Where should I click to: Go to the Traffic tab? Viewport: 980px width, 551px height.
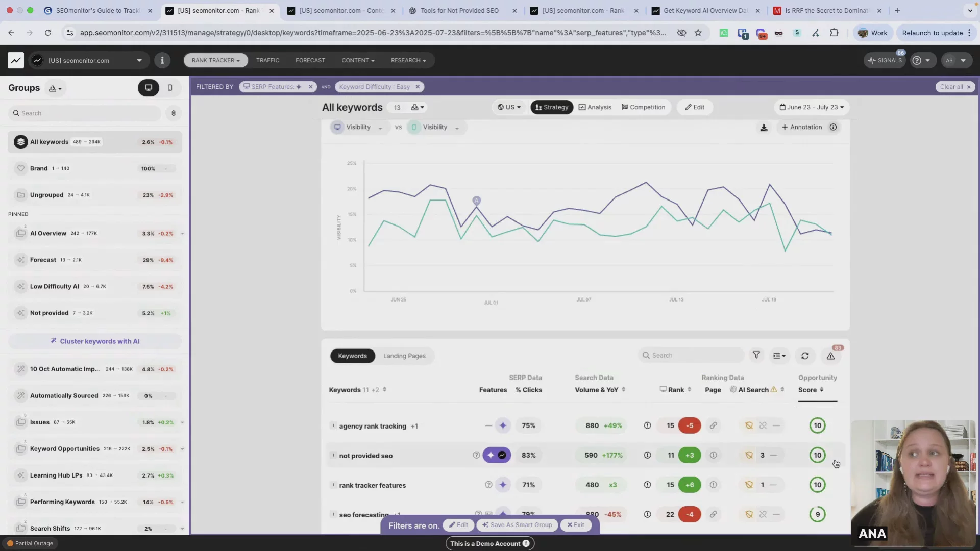point(267,60)
